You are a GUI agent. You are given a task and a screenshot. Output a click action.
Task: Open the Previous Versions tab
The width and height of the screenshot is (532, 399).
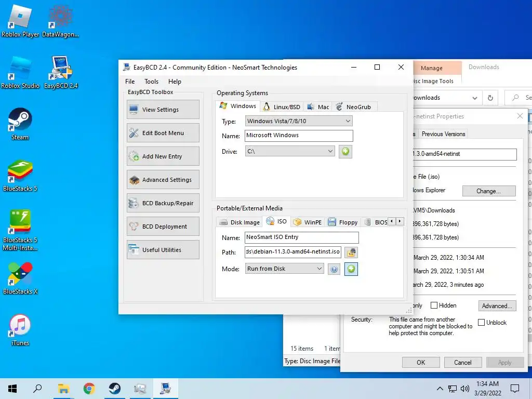click(443, 134)
